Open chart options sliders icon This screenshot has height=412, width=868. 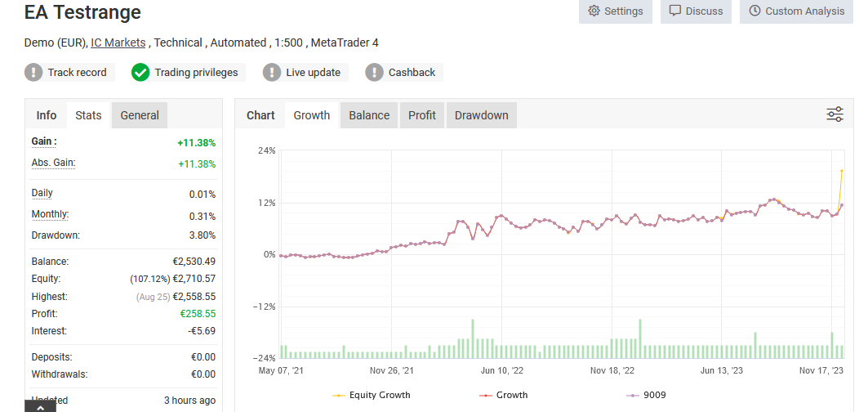[x=835, y=114]
